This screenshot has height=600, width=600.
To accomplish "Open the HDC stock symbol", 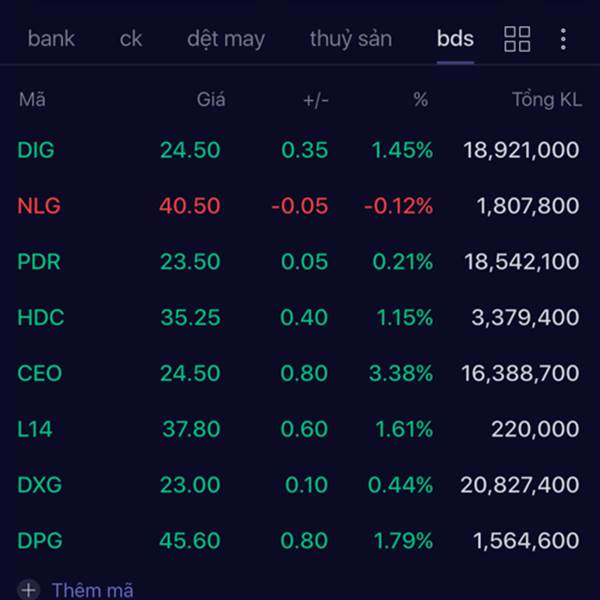I will point(40,318).
